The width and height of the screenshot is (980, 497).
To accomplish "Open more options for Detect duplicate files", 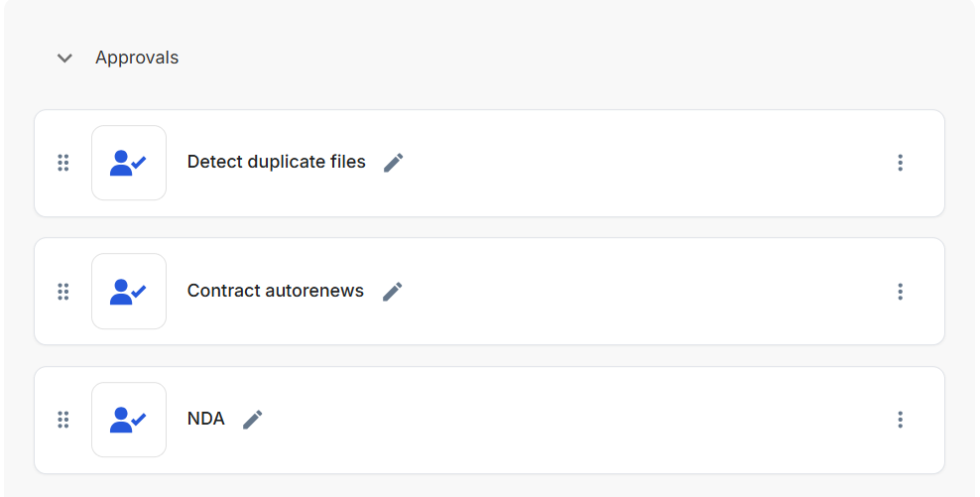I will [900, 163].
